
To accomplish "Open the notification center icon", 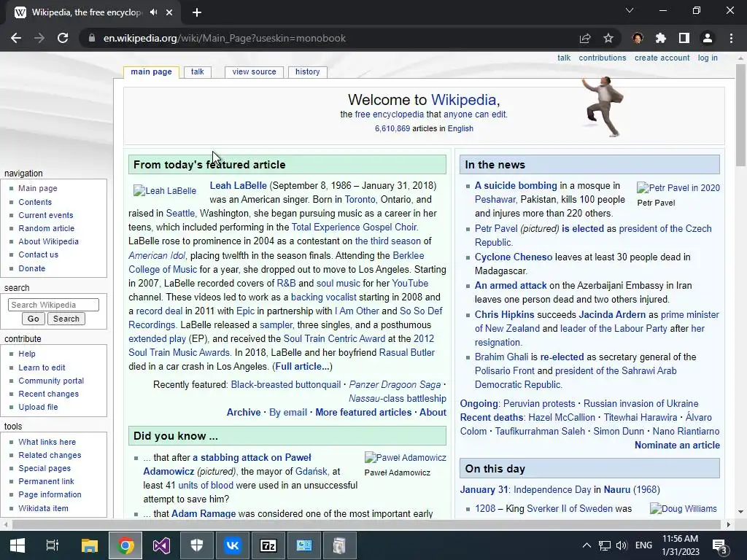I will tap(719, 545).
